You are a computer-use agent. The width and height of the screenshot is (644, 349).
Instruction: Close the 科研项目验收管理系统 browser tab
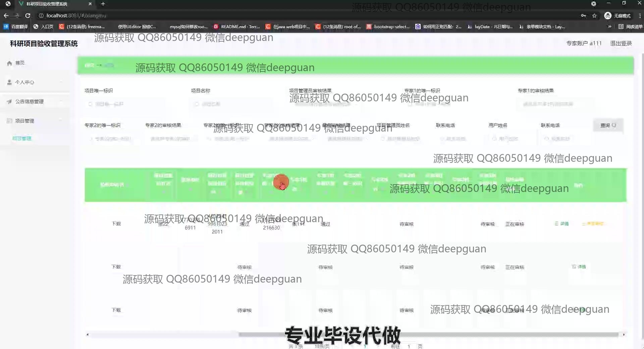(90, 4)
